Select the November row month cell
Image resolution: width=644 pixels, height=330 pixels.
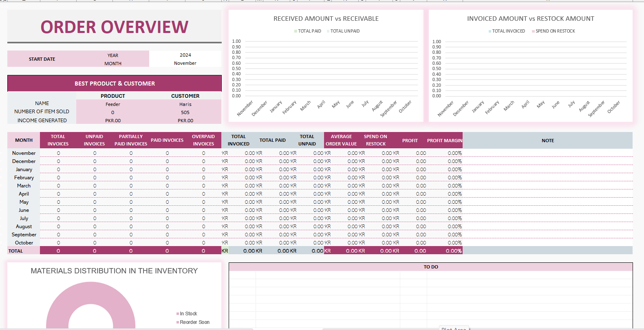24,153
